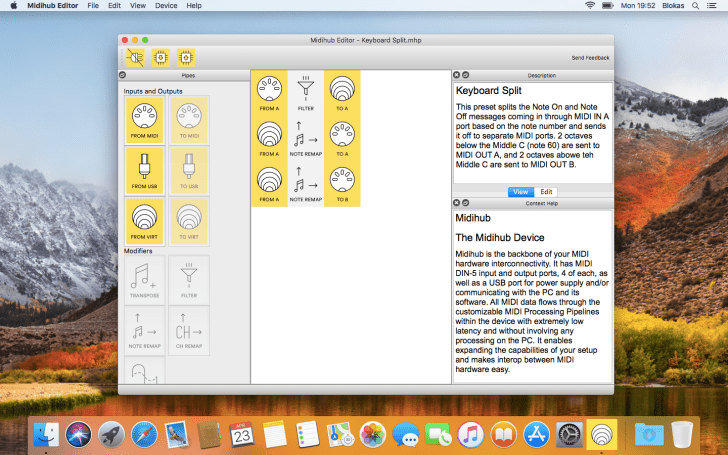Open the File menu

click(93, 6)
